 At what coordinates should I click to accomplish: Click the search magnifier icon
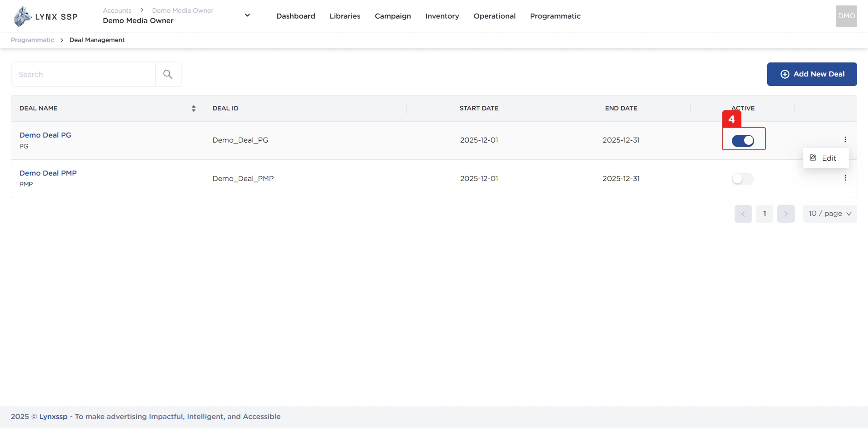[x=168, y=74]
